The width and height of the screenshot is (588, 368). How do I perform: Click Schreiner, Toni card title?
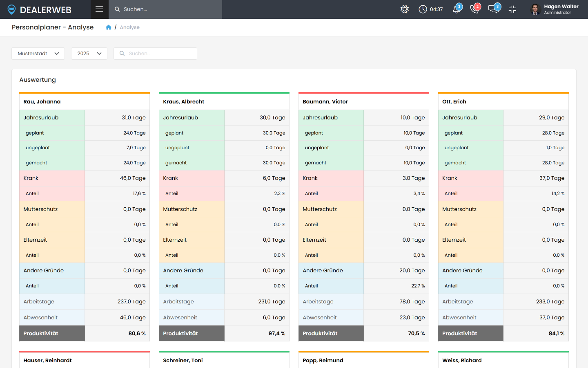point(183,360)
